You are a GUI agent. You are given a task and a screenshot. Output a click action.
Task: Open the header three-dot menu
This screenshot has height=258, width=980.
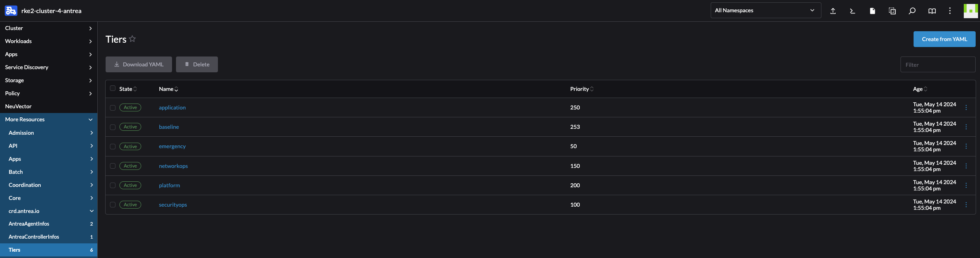click(x=950, y=11)
